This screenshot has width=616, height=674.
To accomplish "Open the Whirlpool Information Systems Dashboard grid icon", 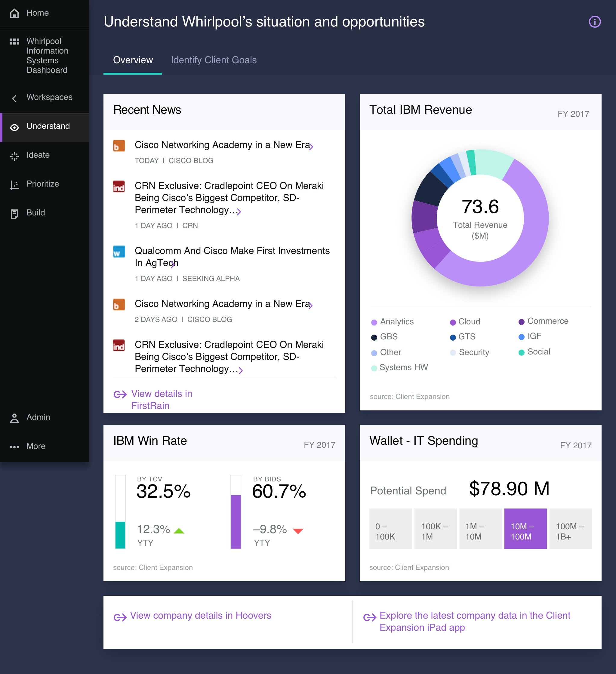I will (x=14, y=42).
